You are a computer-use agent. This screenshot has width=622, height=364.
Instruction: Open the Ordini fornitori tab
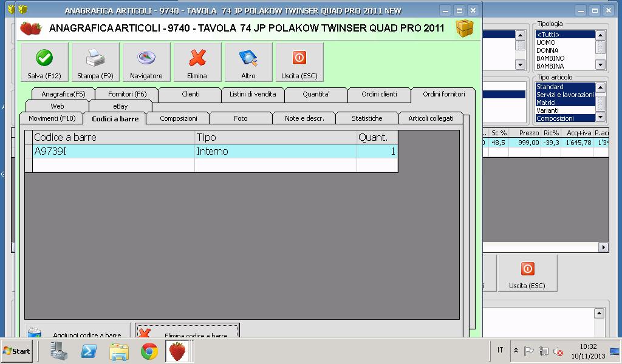point(443,94)
